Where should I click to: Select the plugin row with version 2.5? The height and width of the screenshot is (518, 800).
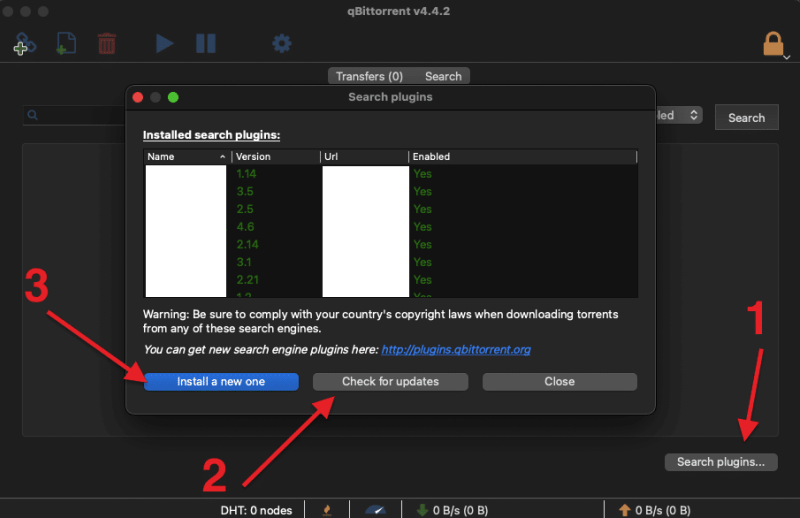point(390,209)
